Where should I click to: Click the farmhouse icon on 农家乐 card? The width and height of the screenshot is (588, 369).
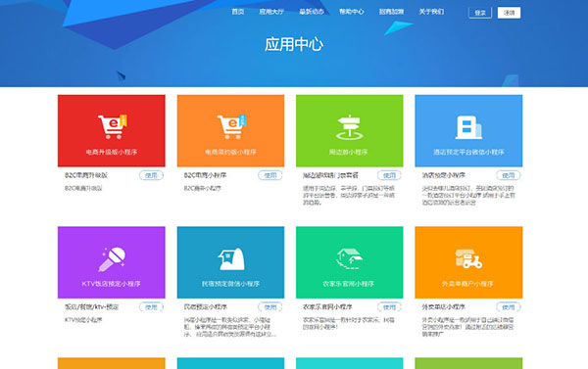350,258
